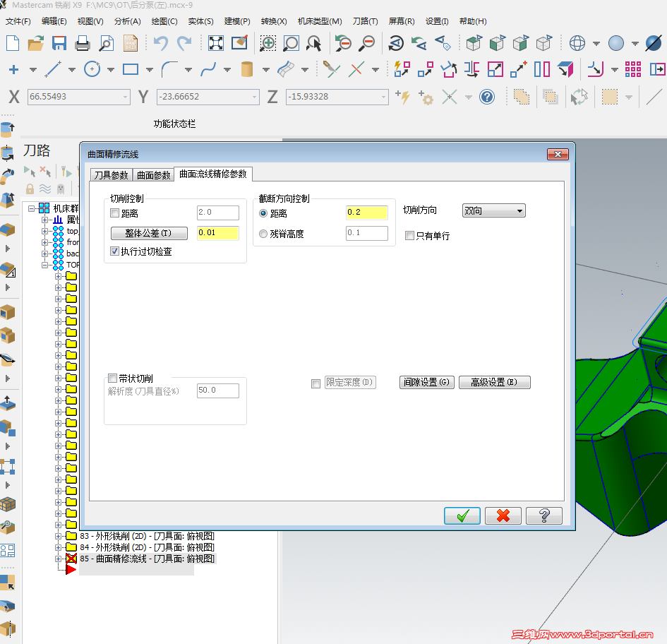667x644 pixels.
Task: Click the 截断方向 距离 value field 0.2
Action: point(367,213)
